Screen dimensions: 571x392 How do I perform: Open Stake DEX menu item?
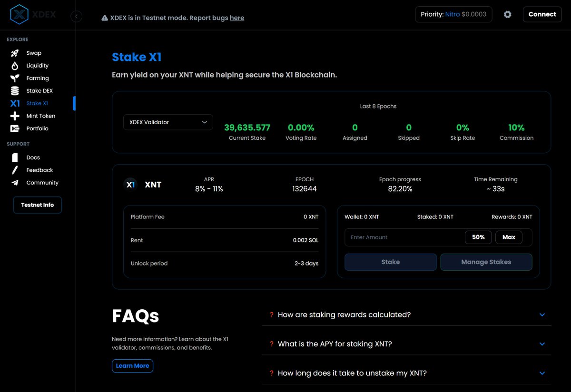(x=39, y=91)
